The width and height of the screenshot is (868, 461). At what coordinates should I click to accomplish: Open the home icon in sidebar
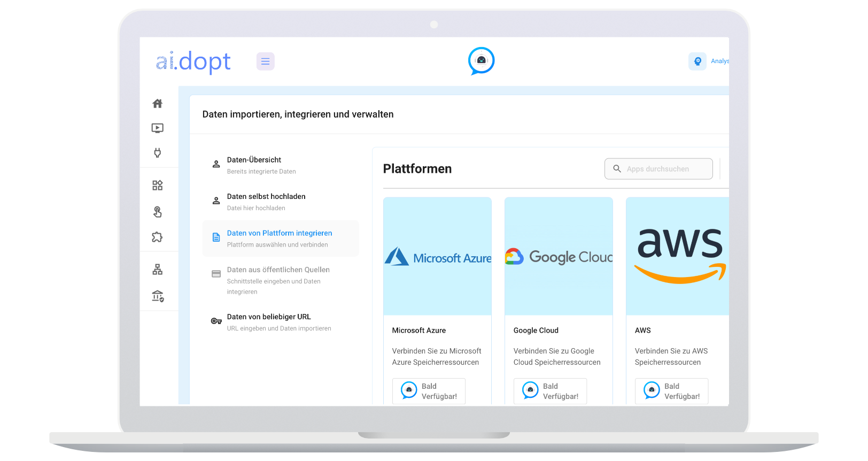coord(157,104)
